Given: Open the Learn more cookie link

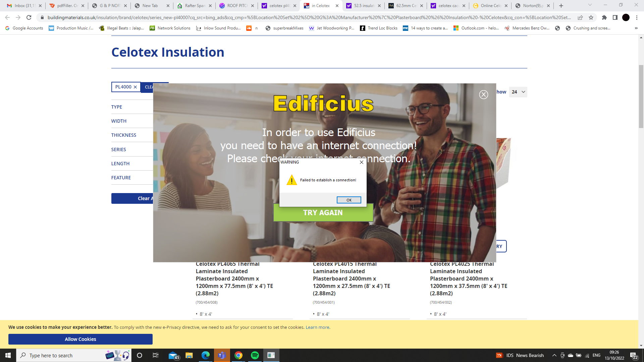Looking at the screenshot, I should 317,327.
